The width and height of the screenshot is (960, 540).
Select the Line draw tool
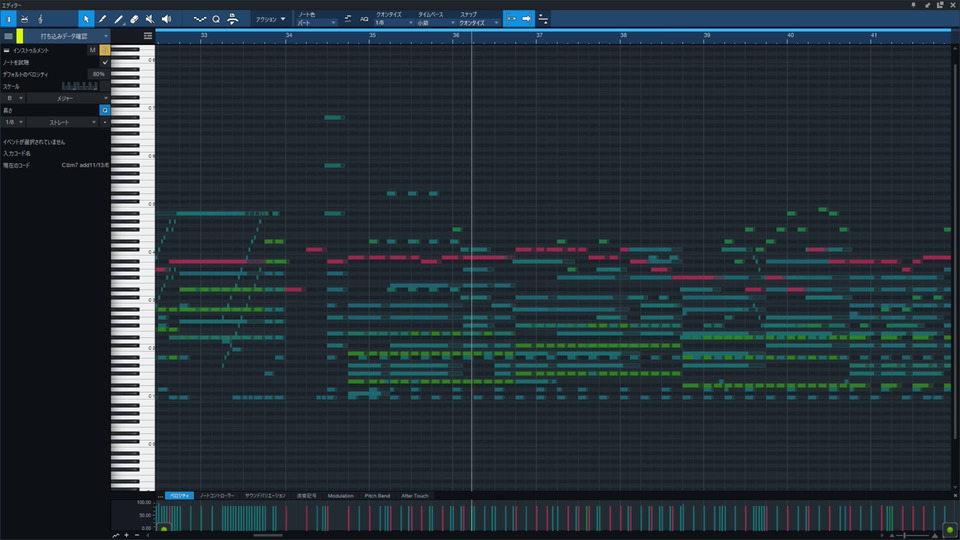(x=118, y=19)
